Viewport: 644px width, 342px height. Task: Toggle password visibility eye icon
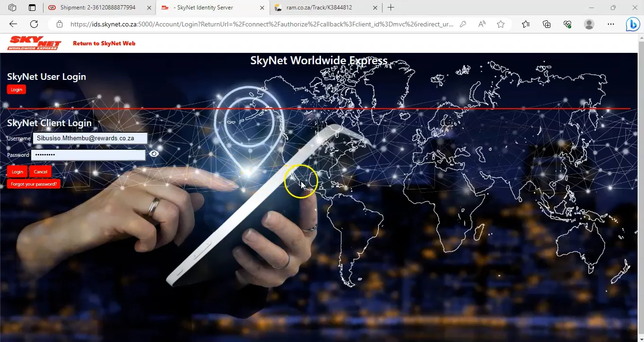coord(154,154)
